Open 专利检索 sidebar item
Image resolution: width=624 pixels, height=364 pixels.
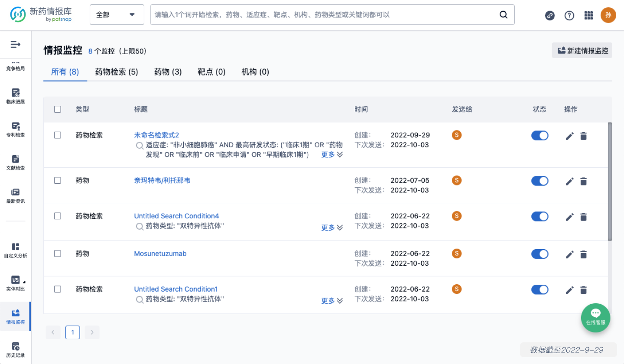point(16,130)
